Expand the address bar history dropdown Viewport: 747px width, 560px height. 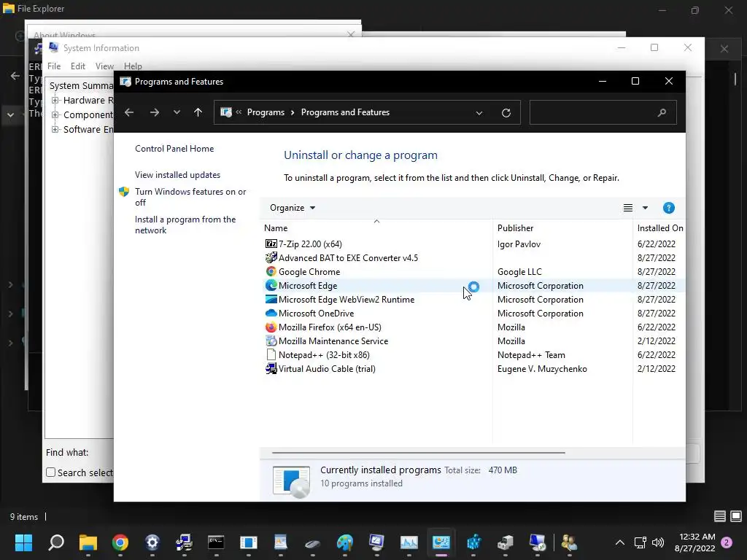(479, 113)
